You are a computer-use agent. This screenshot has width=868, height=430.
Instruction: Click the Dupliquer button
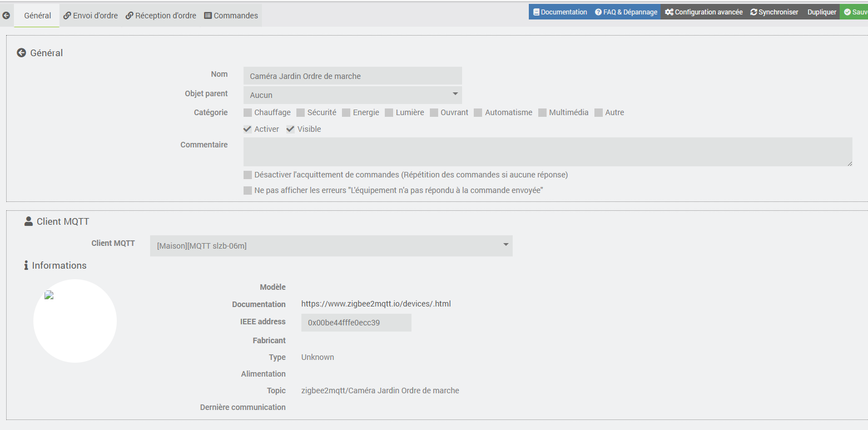point(822,12)
